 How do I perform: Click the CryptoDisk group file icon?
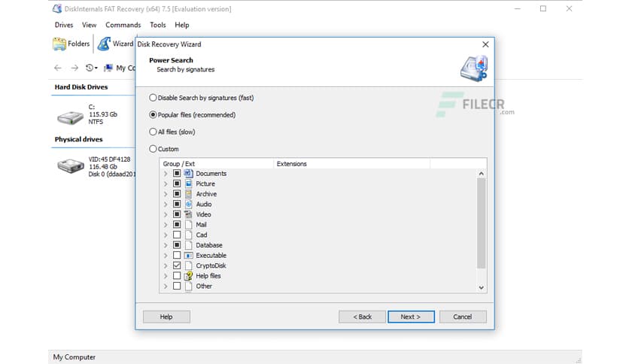point(189,265)
